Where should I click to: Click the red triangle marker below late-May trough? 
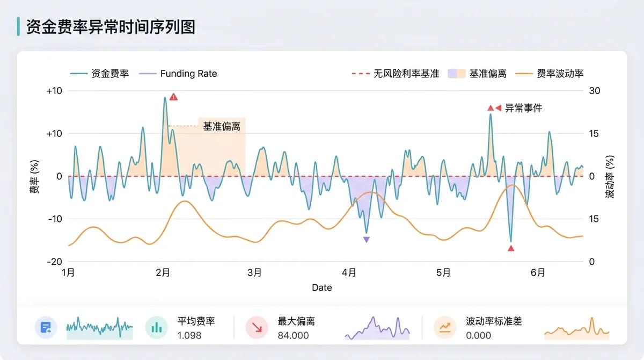(x=511, y=248)
